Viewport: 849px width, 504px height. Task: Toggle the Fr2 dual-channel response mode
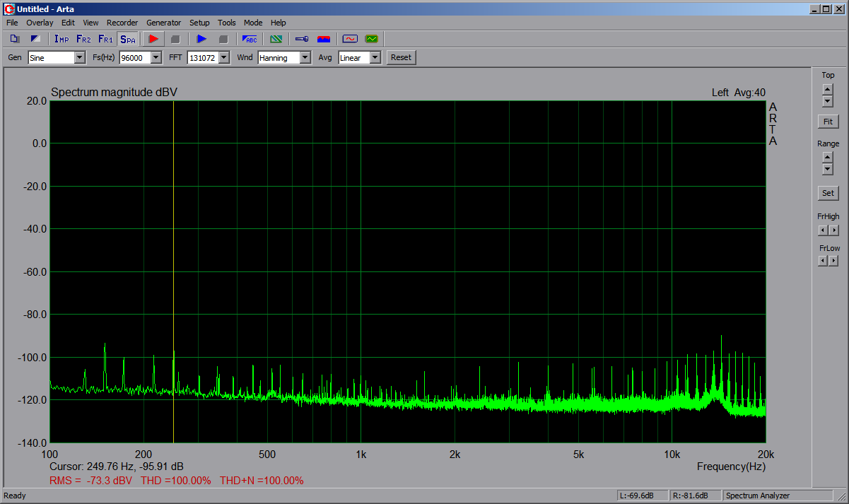[x=83, y=39]
